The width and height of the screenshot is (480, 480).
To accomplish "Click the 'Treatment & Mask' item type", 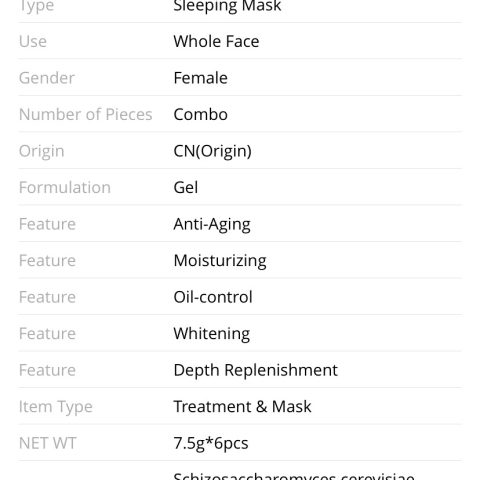I will (242, 407).
